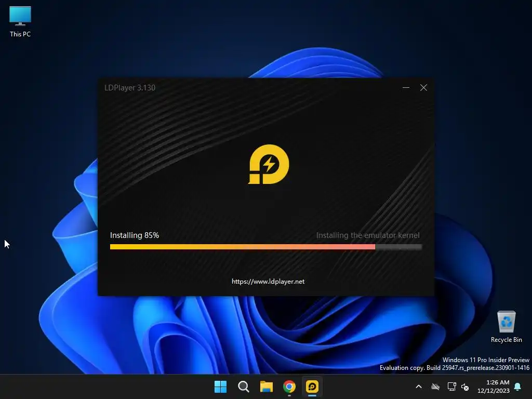Click the muted volume tray icon
532x399 pixels.
coord(465,387)
